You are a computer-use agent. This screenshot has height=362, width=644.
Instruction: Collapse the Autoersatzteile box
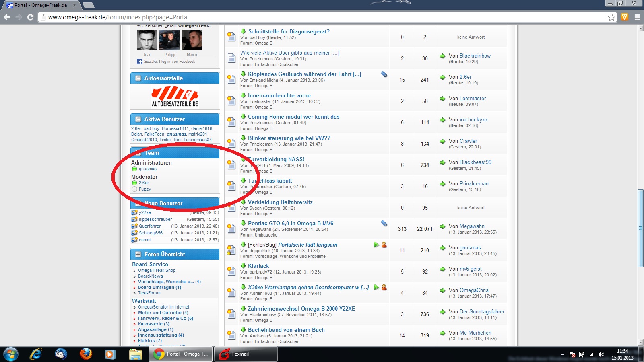[x=138, y=78]
